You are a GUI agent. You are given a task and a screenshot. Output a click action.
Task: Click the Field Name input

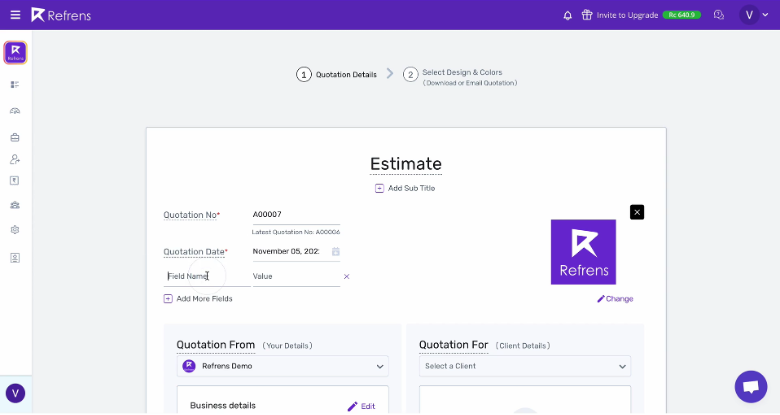[x=207, y=276]
